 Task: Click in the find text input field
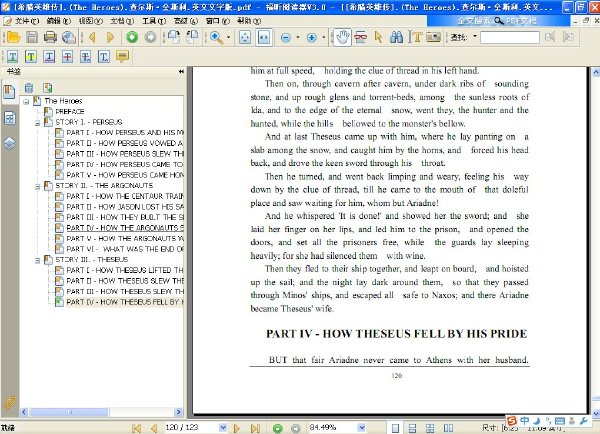tap(510, 37)
